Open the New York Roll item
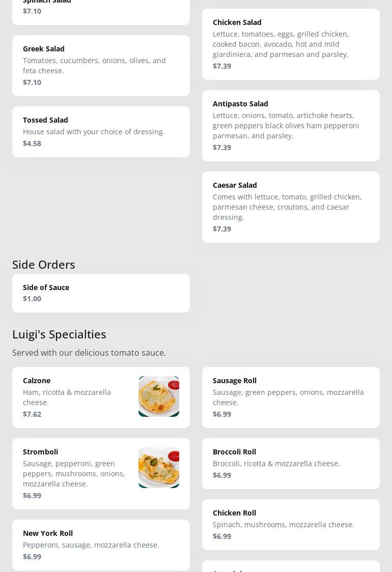392x572 pixels. [101, 545]
